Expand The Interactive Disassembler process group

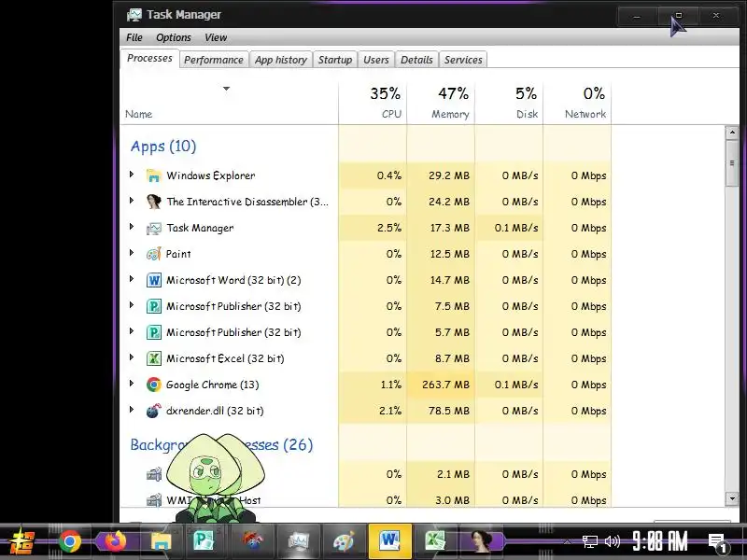(x=132, y=201)
